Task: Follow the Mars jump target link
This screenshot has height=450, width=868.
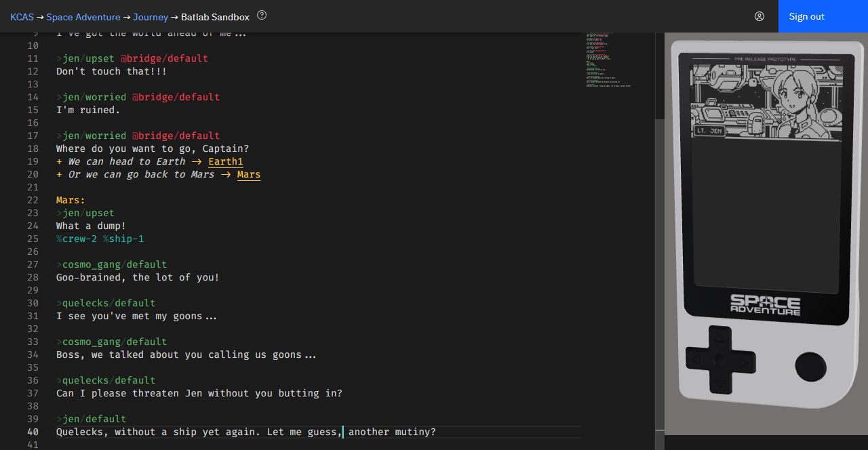Action: pos(249,175)
